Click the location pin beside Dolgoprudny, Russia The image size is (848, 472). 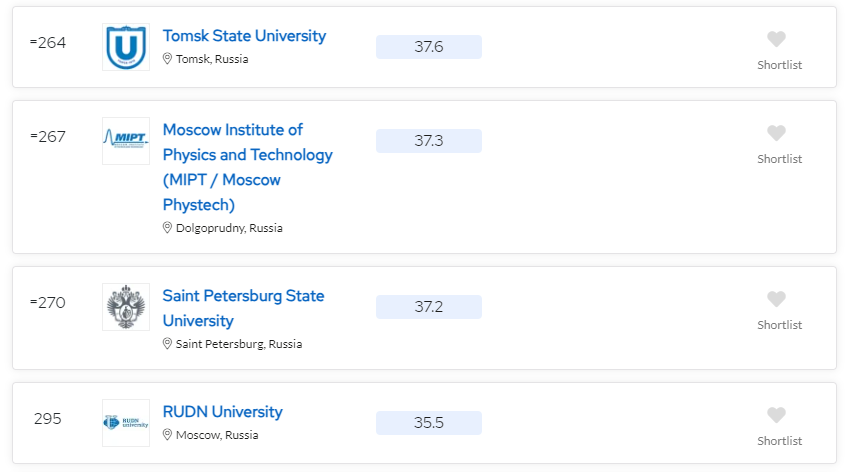click(x=168, y=228)
